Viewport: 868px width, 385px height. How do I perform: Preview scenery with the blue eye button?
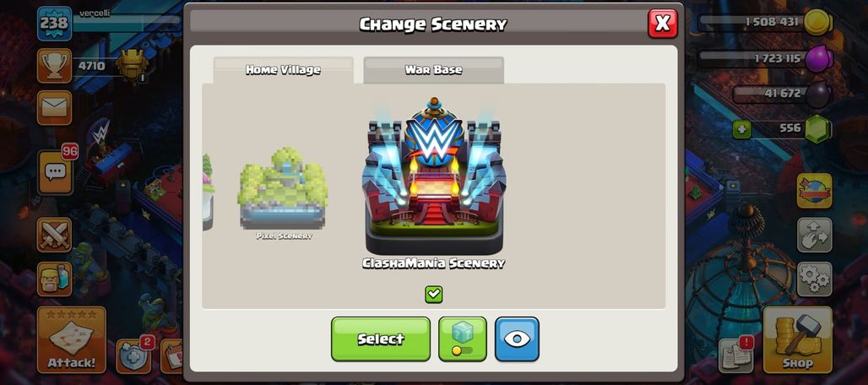[x=517, y=339]
